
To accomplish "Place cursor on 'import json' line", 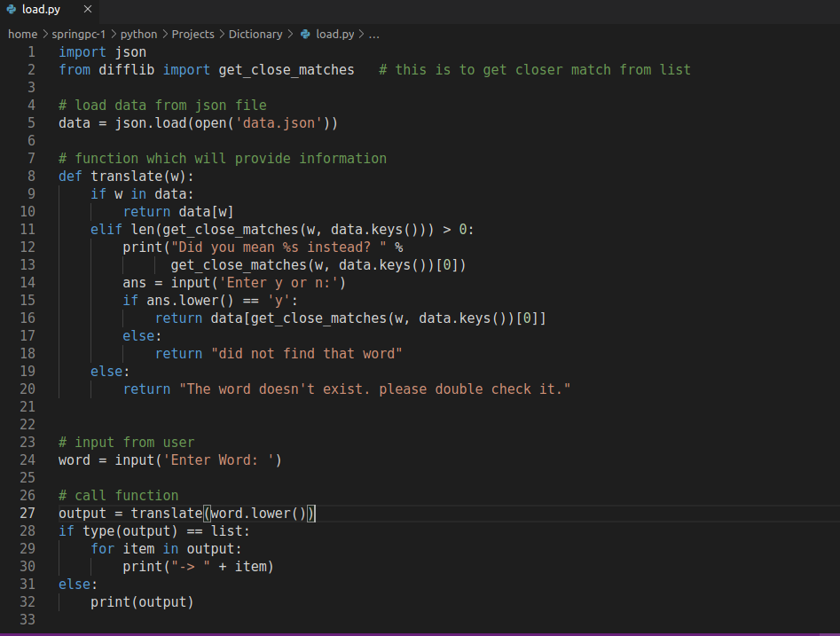I will (x=102, y=52).
